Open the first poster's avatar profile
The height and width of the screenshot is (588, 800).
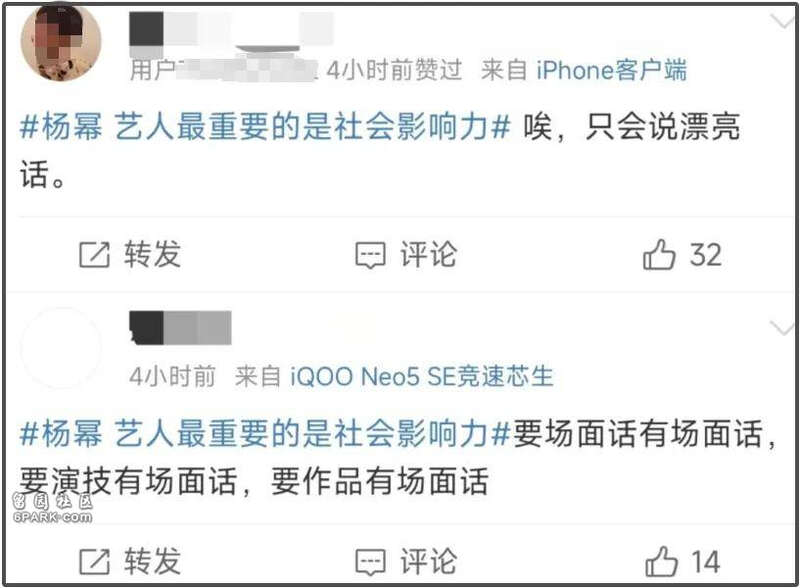[61, 41]
